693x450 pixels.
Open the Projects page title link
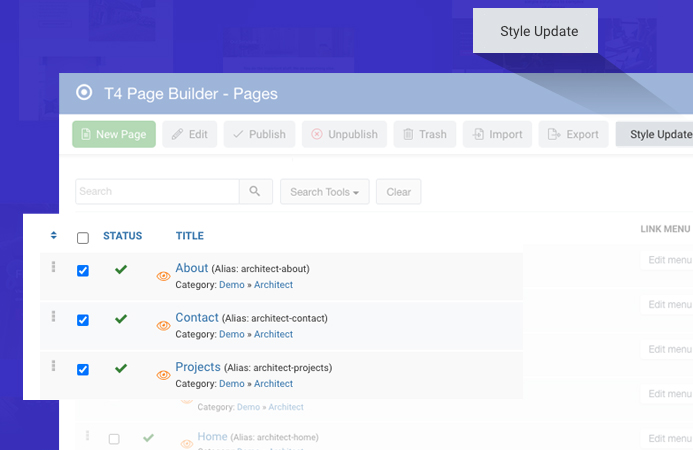pos(198,367)
